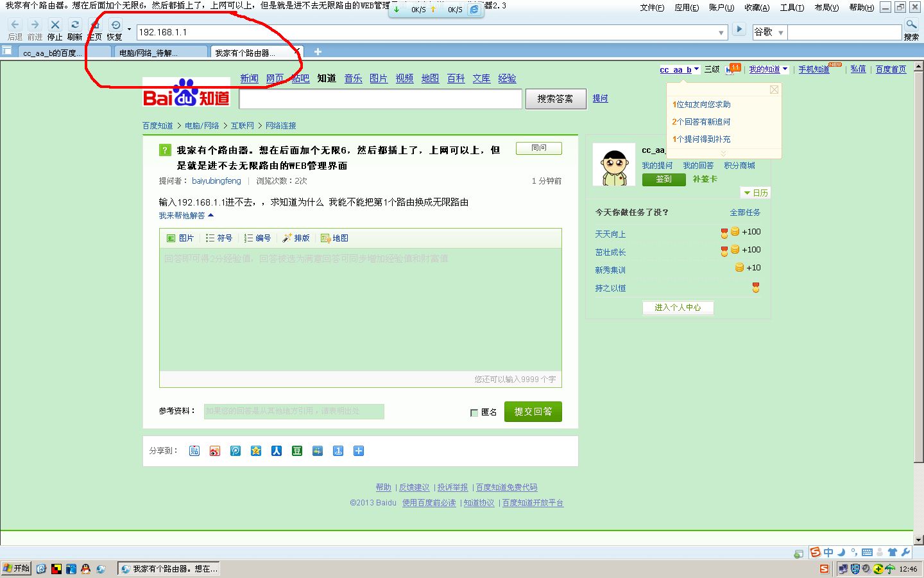Click the Baidu Zhidao search input
This screenshot has width=924, height=578.
click(381, 99)
